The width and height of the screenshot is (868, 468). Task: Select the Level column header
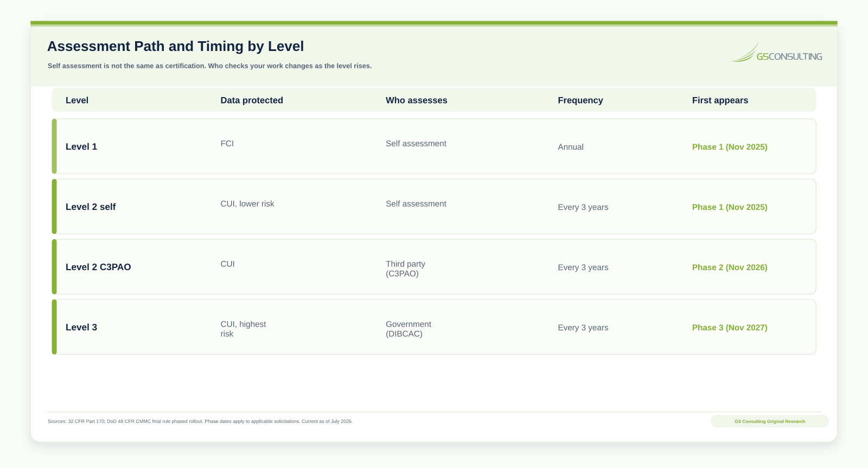[x=77, y=100]
